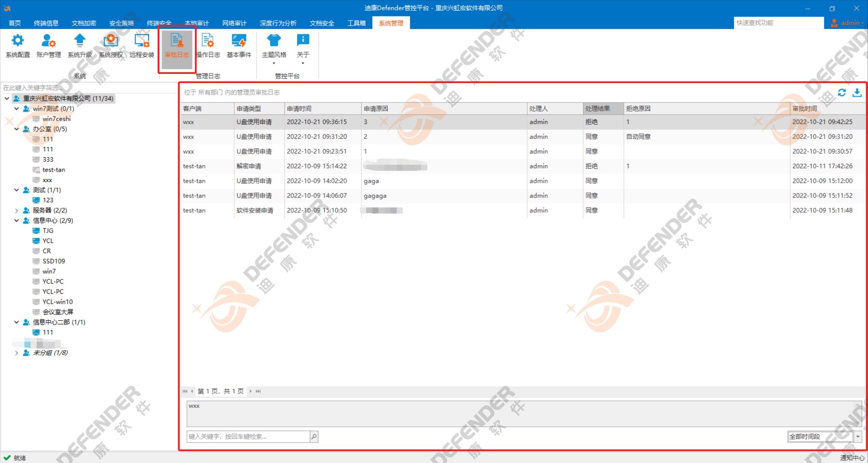Click the tree keyword filter field
This screenshot has width=868, height=463.
click(89, 88)
